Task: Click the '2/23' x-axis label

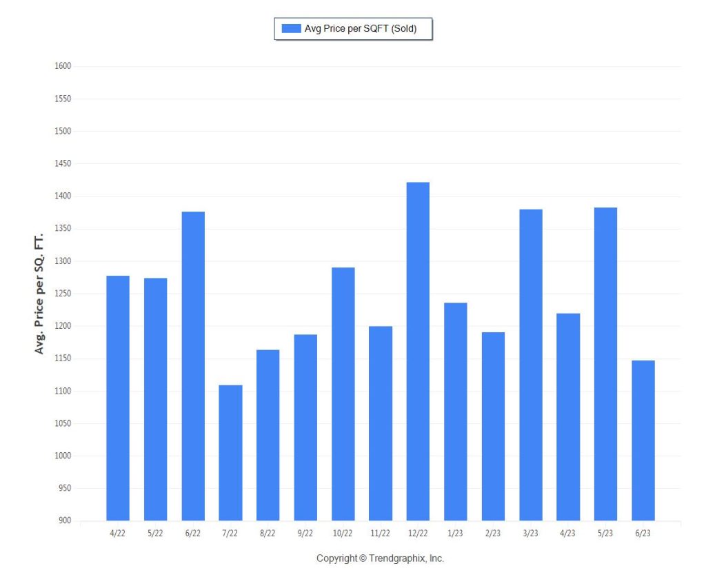Action: [493, 533]
